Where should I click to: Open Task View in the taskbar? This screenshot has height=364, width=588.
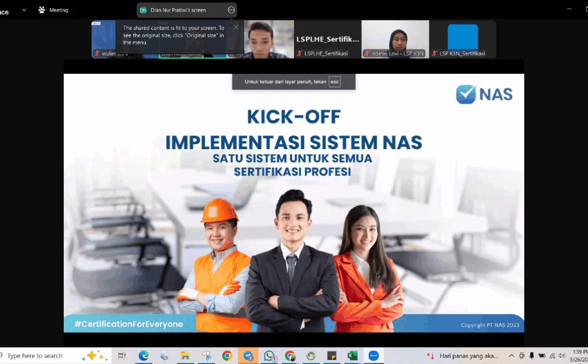[x=122, y=355]
